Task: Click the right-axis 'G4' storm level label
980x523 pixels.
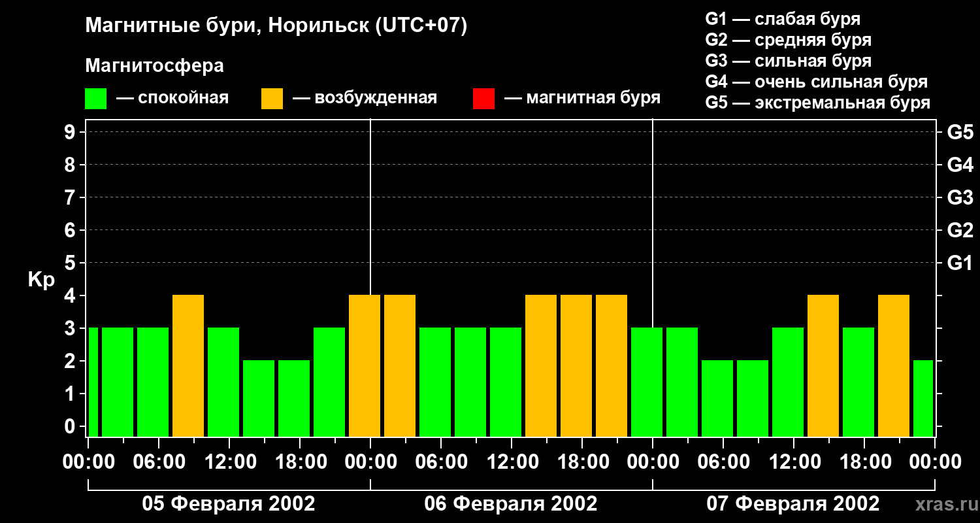Action: tap(960, 165)
